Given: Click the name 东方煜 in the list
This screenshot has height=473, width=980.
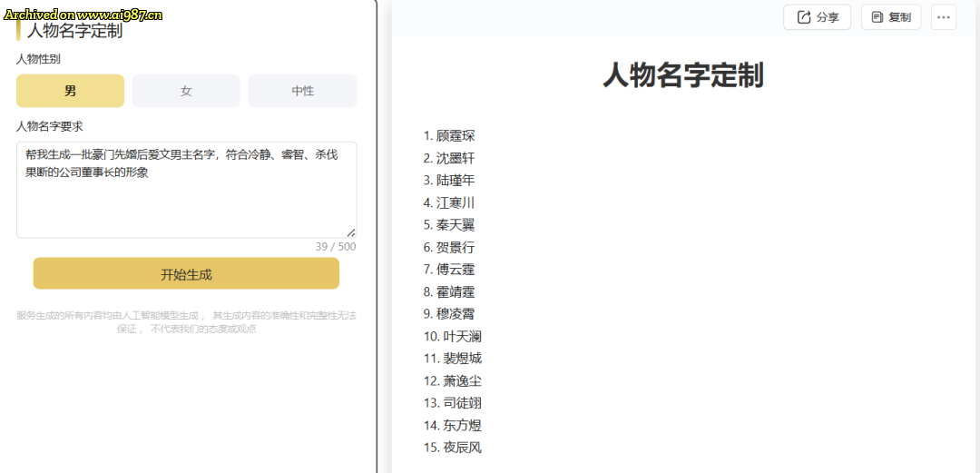Looking at the screenshot, I should point(463,426).
